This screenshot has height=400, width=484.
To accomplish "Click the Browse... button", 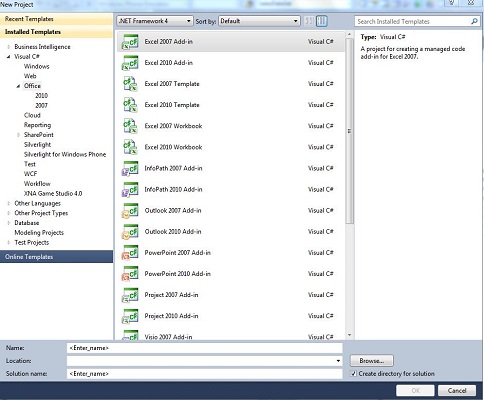I will [x=372, y=361].
